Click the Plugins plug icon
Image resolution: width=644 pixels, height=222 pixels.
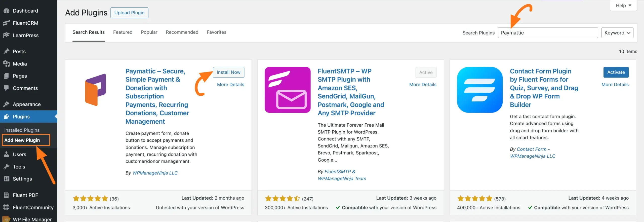click(x=6, y=117)
